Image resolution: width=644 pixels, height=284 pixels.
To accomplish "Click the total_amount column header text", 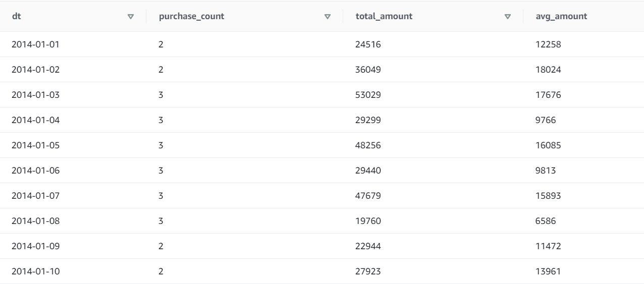I will tap(384, 17).
